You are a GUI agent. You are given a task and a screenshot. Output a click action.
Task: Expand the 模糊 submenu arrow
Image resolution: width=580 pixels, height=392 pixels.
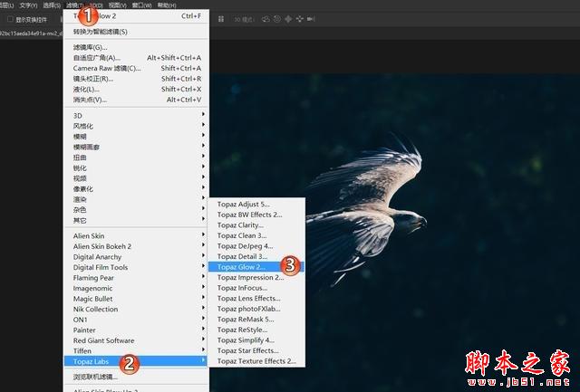pos(203,135)
